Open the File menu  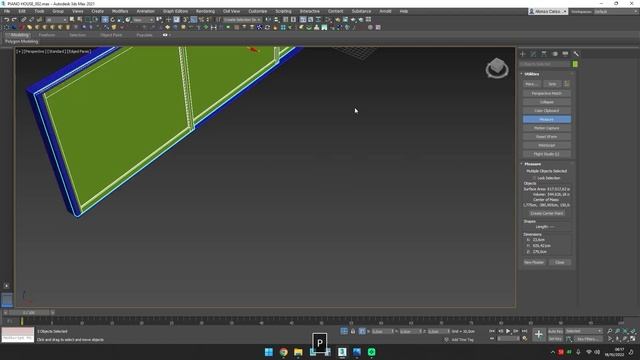7,11
